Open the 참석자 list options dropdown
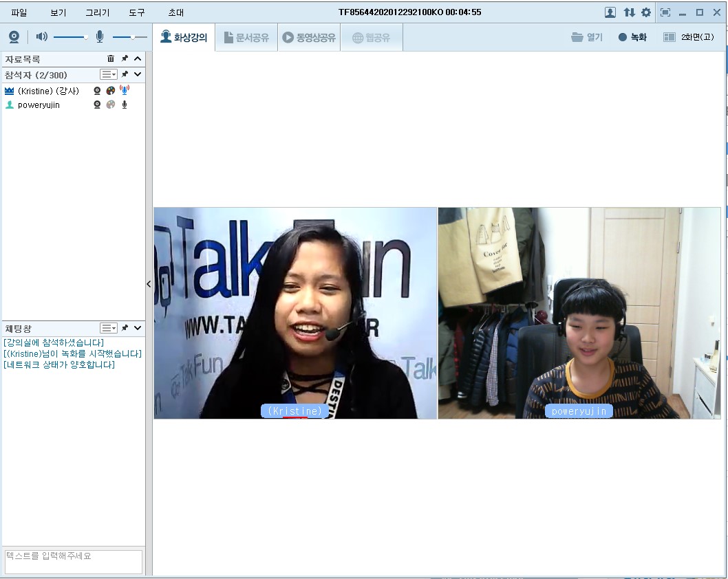This screenshot has height=579, width=728. pyautogui.click(x=109, y=74)
